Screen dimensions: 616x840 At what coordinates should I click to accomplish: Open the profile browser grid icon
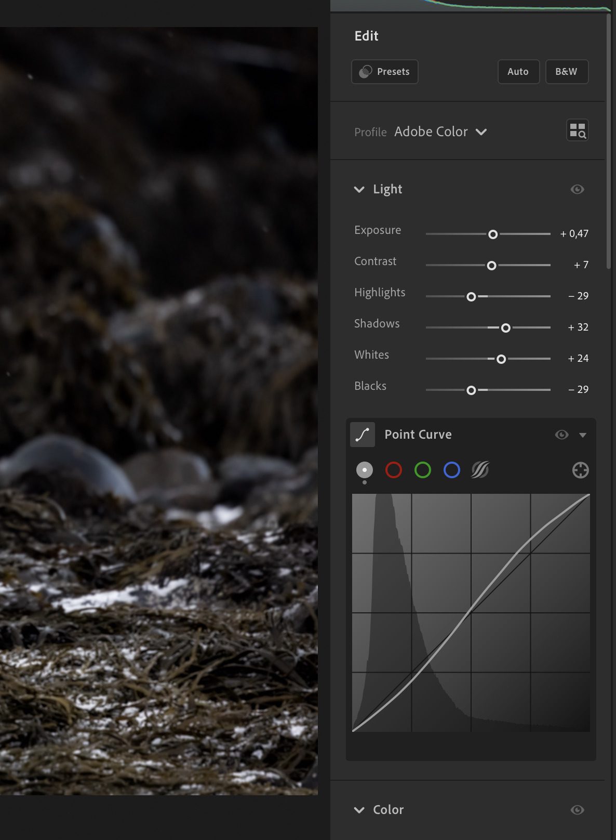(x=577, y=130)
